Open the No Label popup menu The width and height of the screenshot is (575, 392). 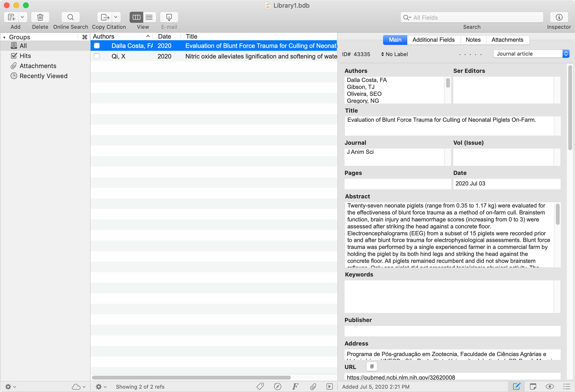[x=394, y=54]
